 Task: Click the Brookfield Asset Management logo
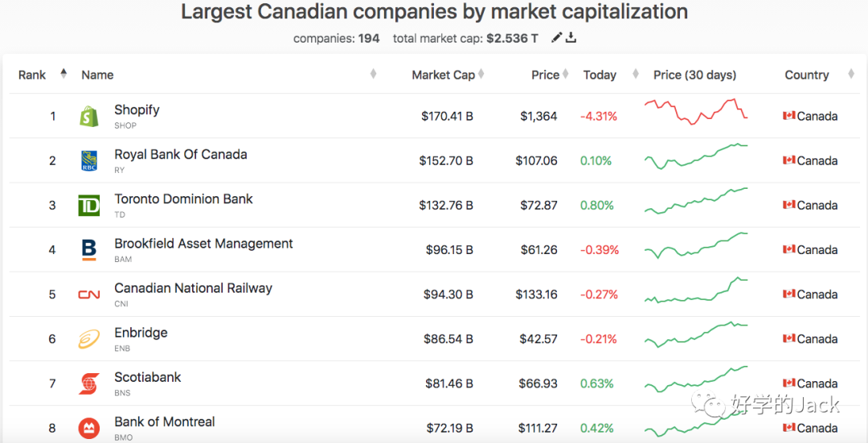pos(88,250)
